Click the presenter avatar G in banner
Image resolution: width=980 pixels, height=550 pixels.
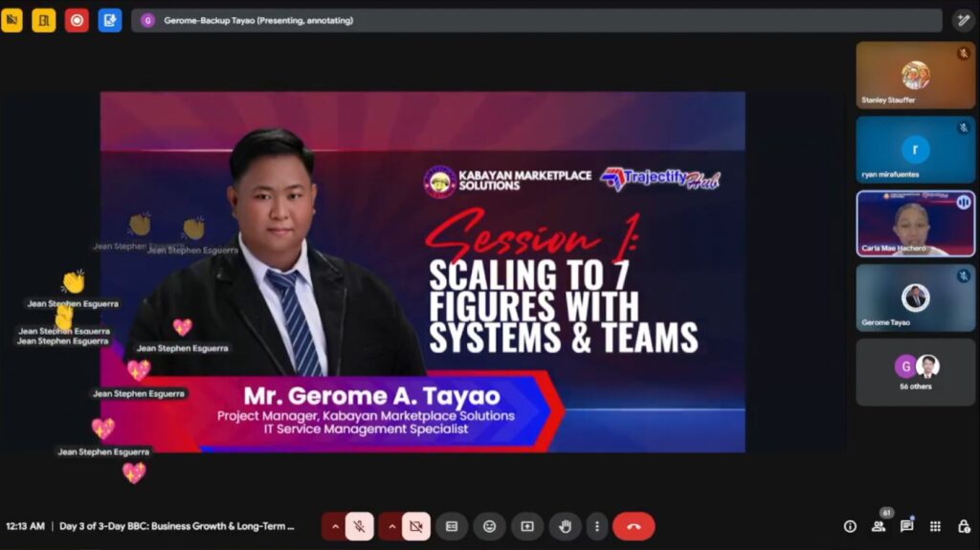(147, 21)
